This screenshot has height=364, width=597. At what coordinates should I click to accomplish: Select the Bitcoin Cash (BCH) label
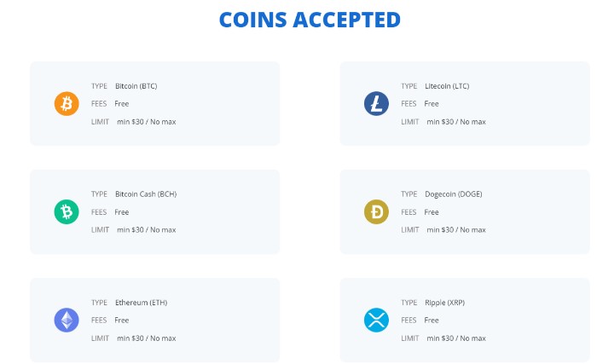click(145, 194)
